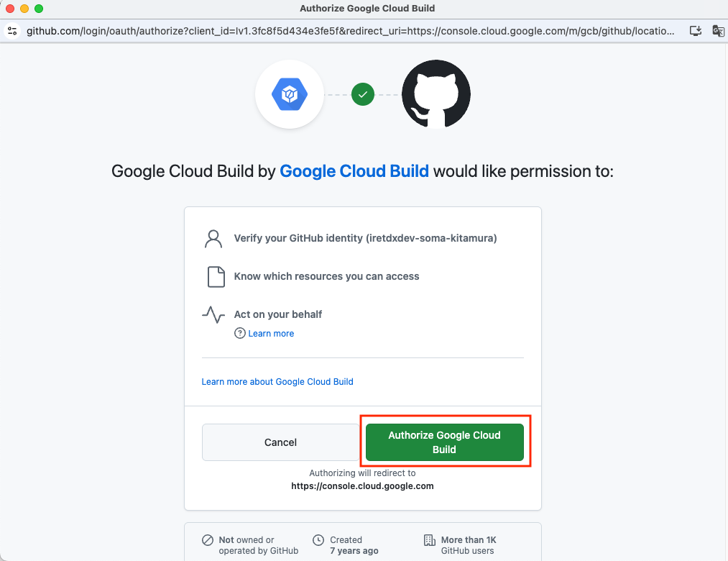Click the green macOS fullscreen window button
728x561 pixels.
click(39, 9)
